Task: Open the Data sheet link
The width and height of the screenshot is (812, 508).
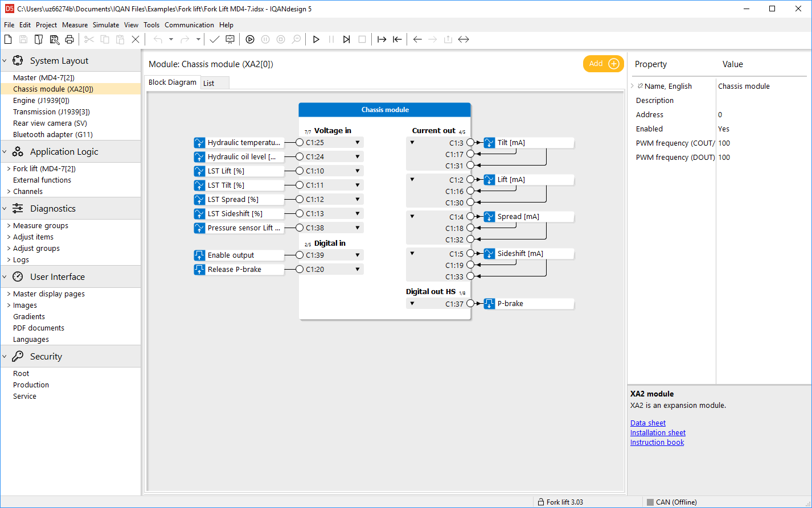Action: tap(647, 423)
